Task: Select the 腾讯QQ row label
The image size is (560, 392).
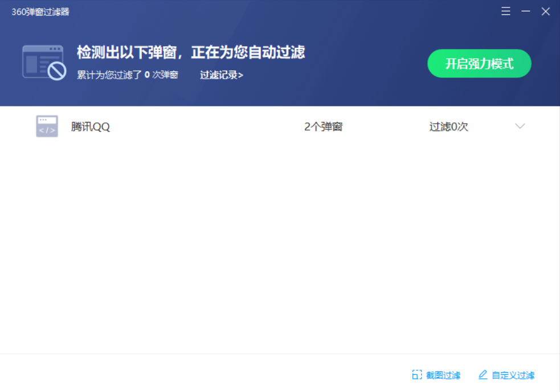Action: 91,126
